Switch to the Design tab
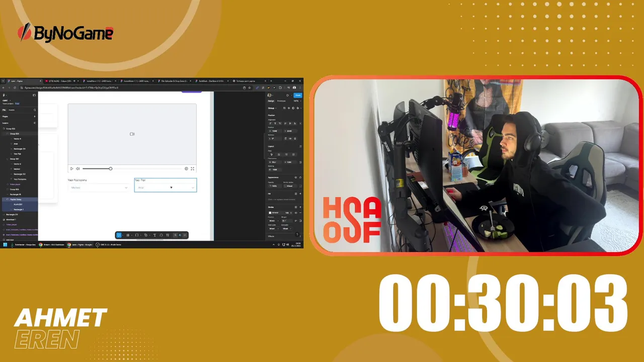This screenshot has width=644, height=362. (x=271, y=101)
